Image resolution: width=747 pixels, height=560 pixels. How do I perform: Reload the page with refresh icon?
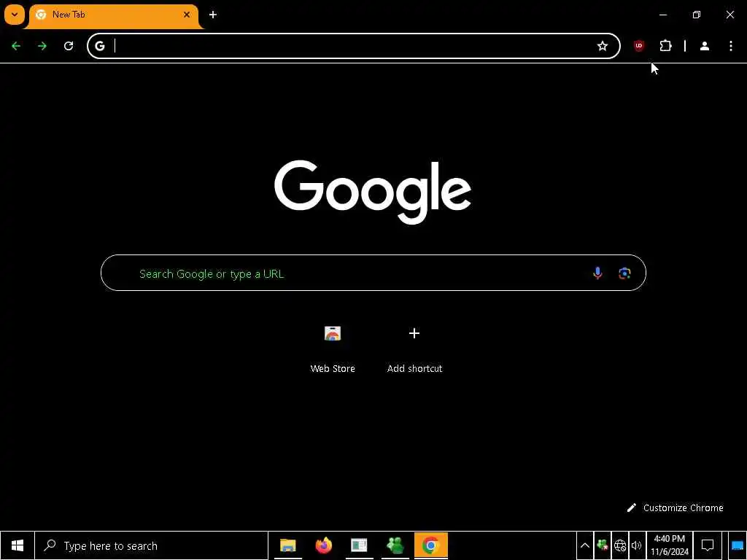pos(69,46)
